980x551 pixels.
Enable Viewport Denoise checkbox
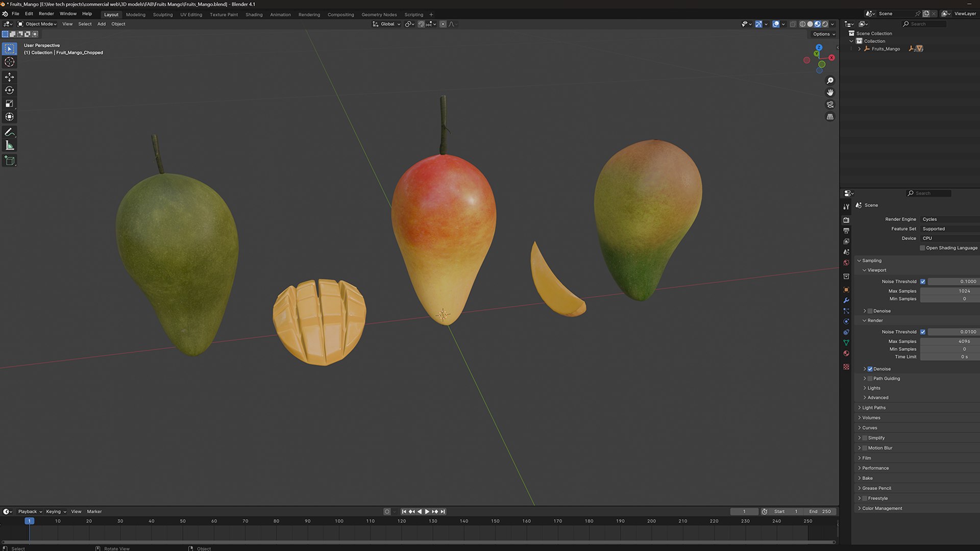870,311
